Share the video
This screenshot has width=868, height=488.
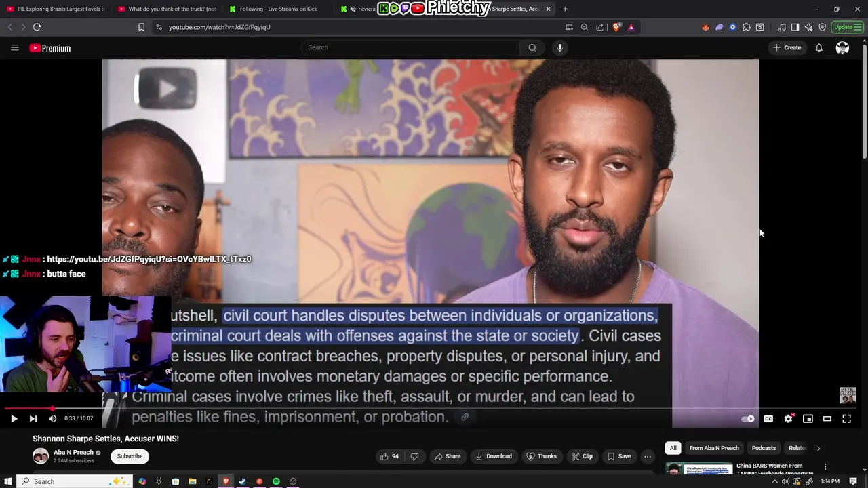pos(448,456)
